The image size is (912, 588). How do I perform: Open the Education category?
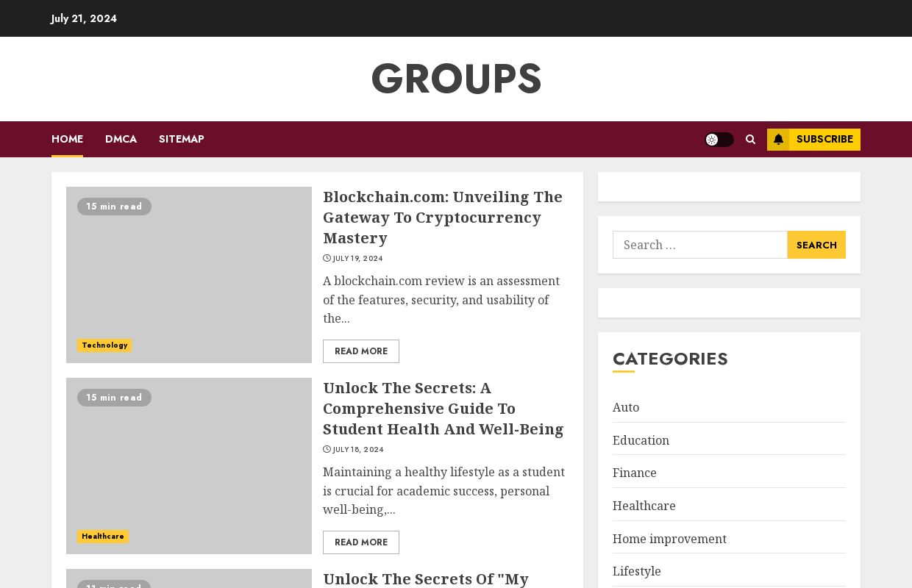tap(641, 440)
